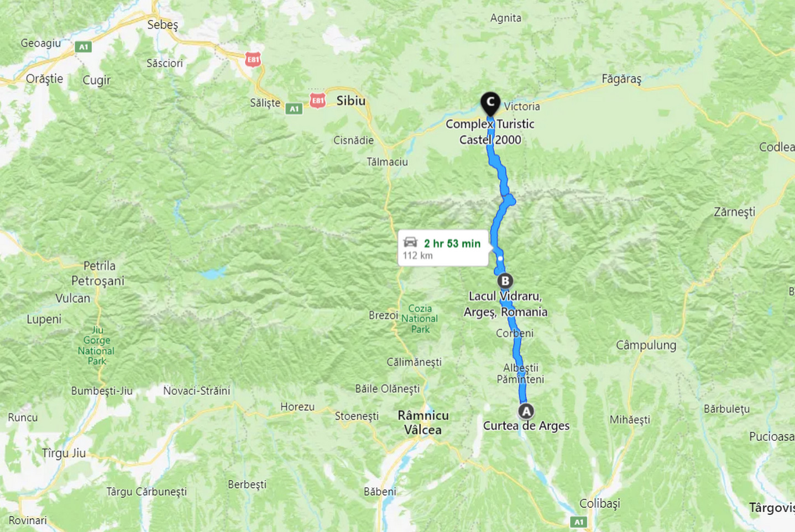Click the A1 highway badge near Colibași

pyautogui.click(x=578, y=521)
